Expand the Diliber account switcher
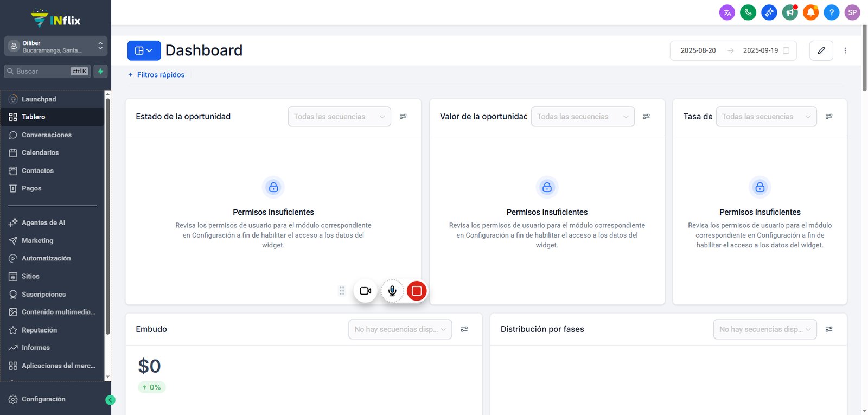The image size is (868, 415). point(55,47)
